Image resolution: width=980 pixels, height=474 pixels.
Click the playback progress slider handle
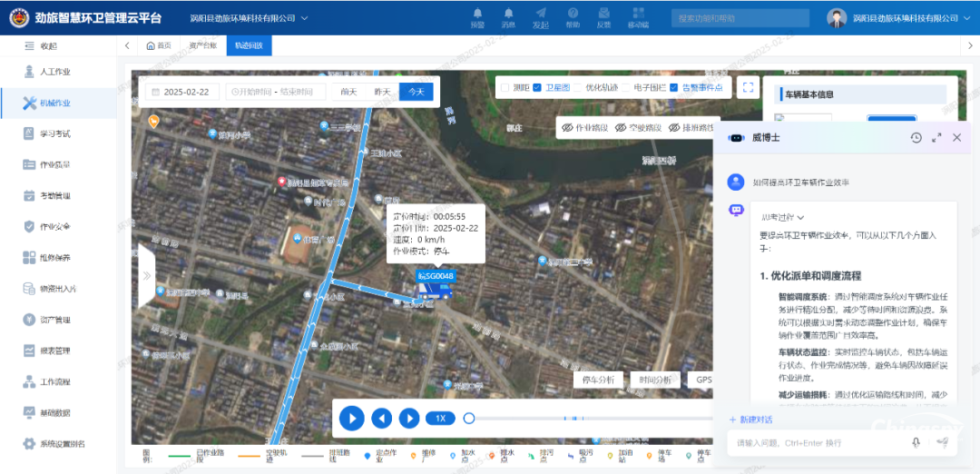pyautogui.click(x=469, y=418)
